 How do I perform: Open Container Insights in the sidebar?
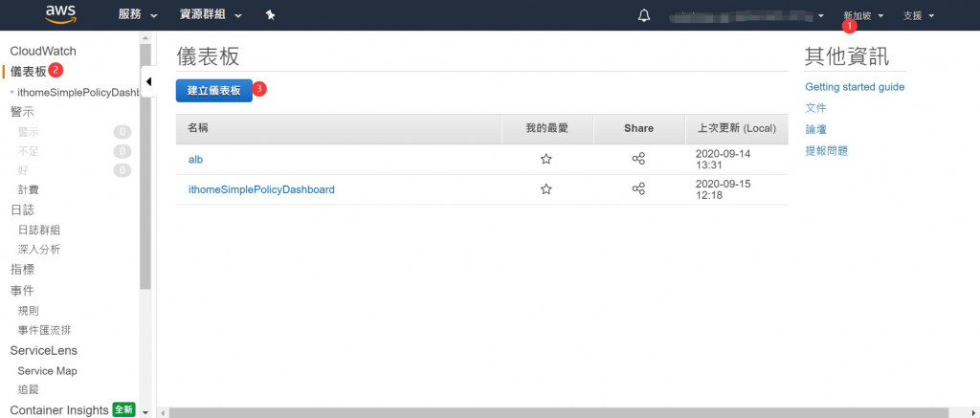coord(59,410)
